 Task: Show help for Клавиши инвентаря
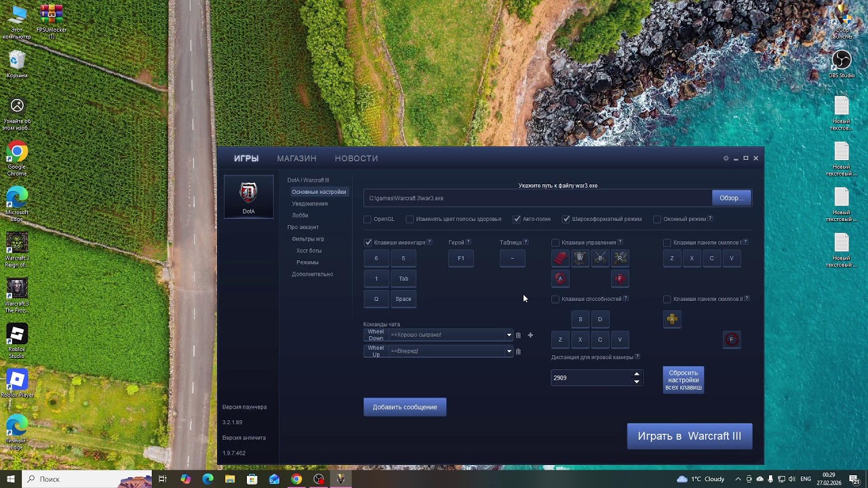pos(429,242)
